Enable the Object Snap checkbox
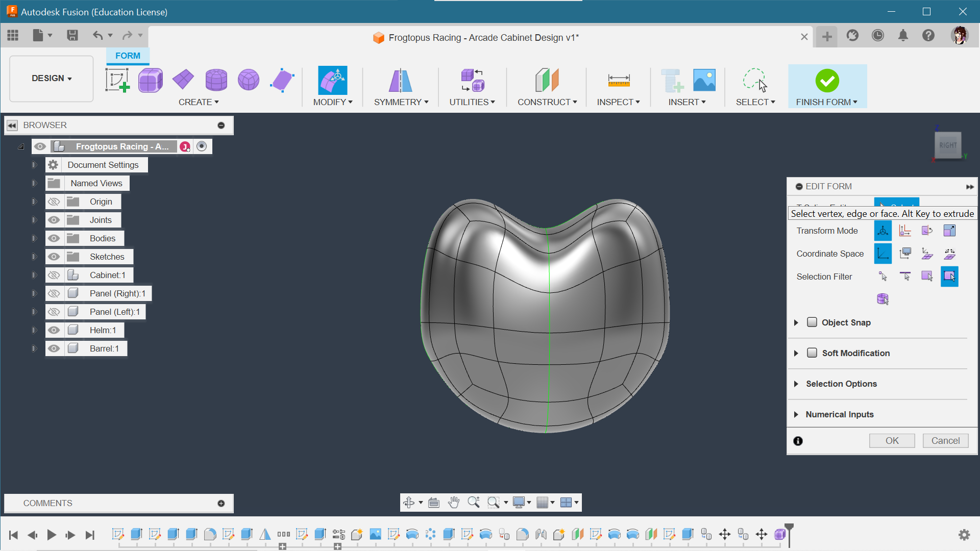Viewport: 980px width, 551px height. (812, 322)
